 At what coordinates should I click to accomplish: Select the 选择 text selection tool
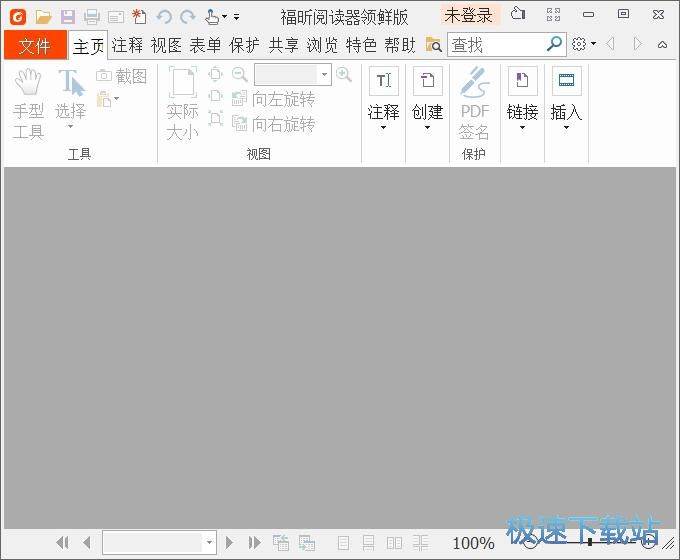tap(71, 93)
